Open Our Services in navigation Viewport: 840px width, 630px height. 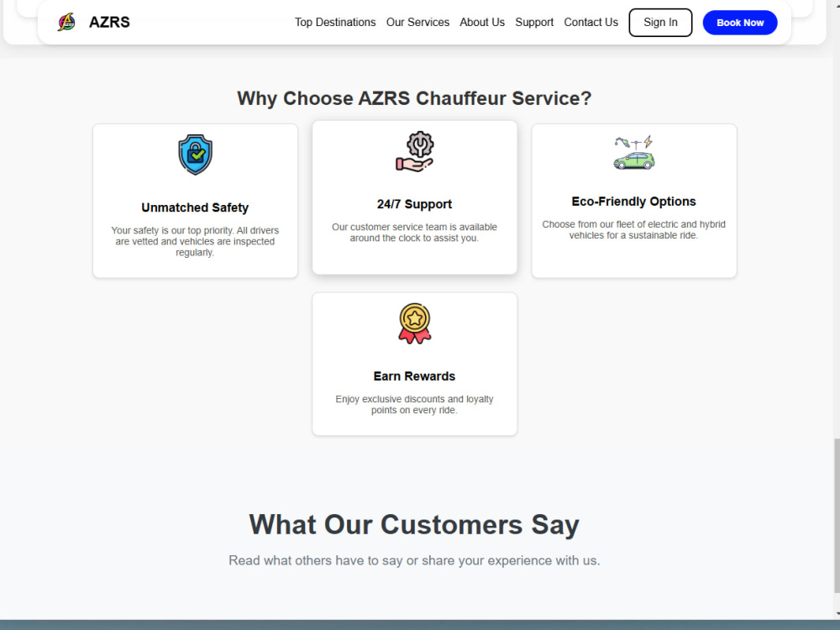point(417,23)
